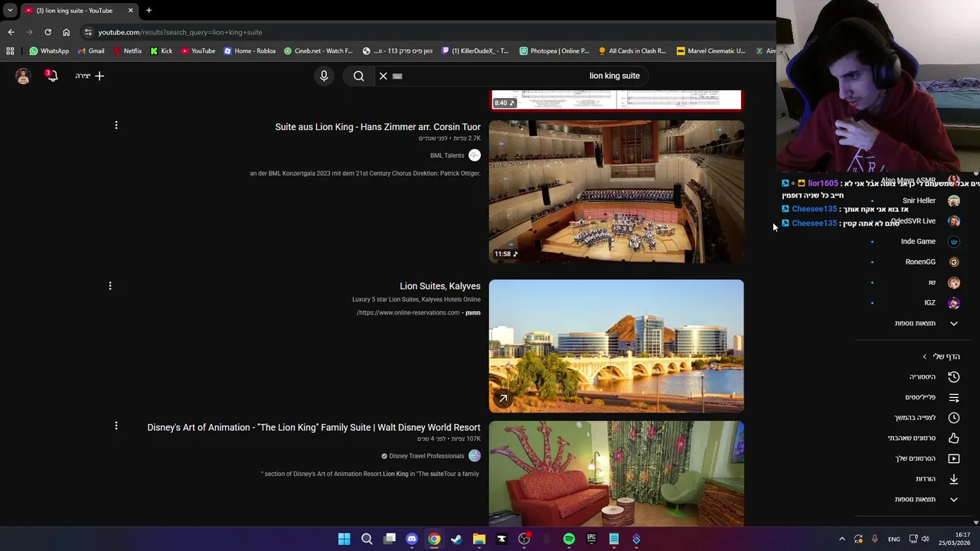The height and width of the screenshot is (551, 980).
Task: Expand more items below Downloads
Action: 926,499
